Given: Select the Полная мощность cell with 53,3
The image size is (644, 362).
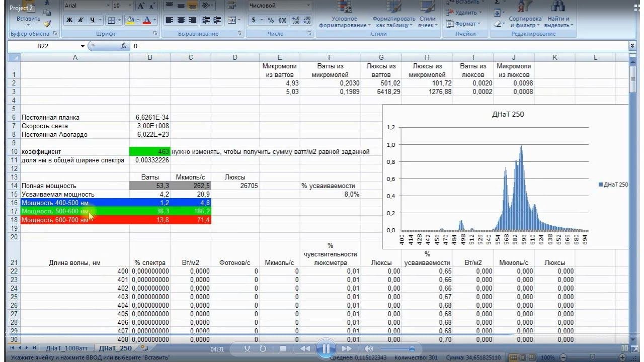Looking at the screenshot, I should (x=150, y=186).
